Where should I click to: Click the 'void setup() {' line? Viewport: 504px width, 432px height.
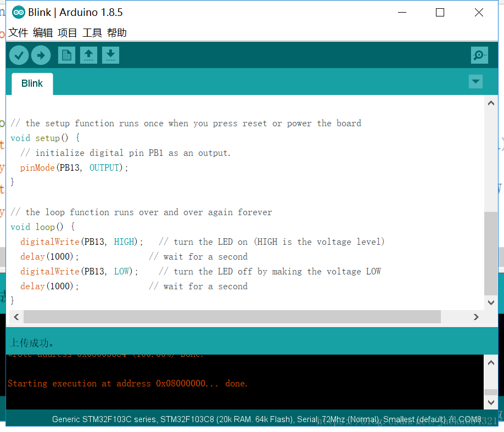46,138
